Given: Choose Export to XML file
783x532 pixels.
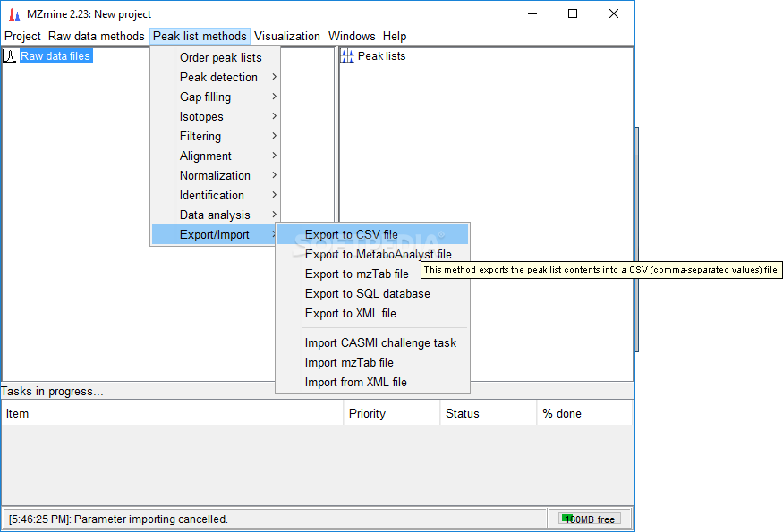Looking at the screenshot, I should coord(372,314).
